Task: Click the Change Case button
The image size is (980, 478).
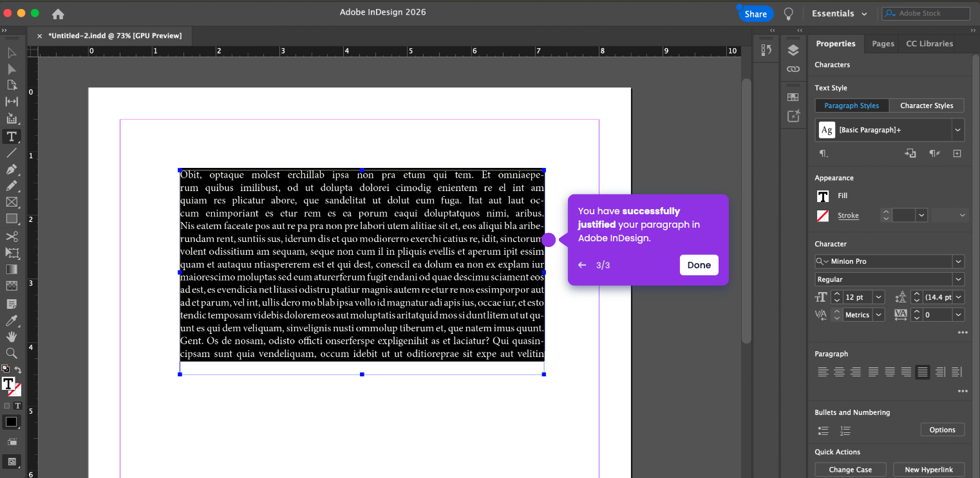Action: click(850, 470)
